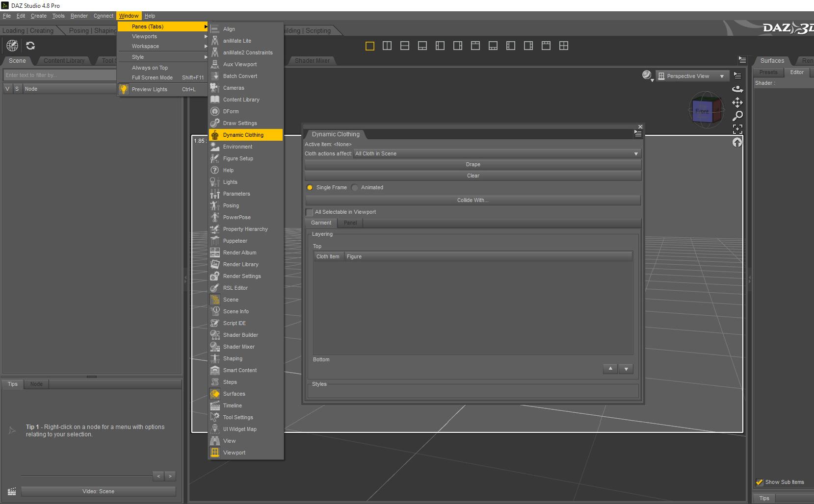
Task: Toggle Show Sub Items checkbox
Action: (x=760, y=482)
